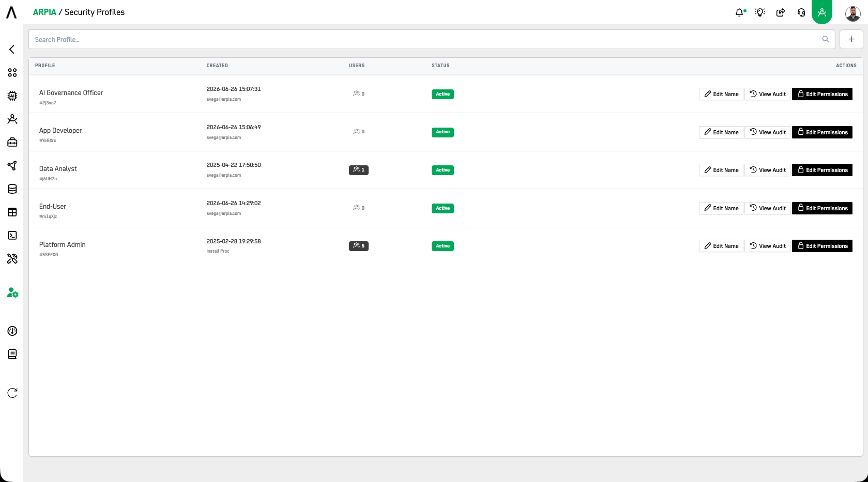This screenshot has width=868, height=482.
Task: Click Data Analyst users badge showing 1
Action: coord(359,170)
